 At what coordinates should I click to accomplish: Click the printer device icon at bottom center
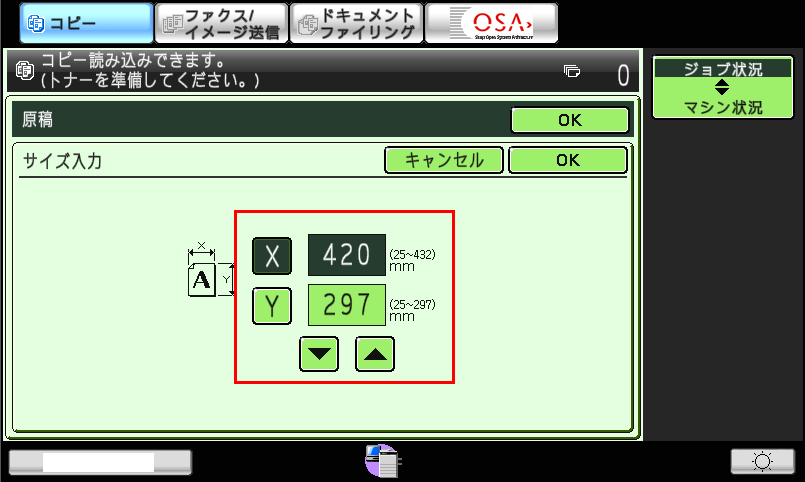(x=383, y=461)
